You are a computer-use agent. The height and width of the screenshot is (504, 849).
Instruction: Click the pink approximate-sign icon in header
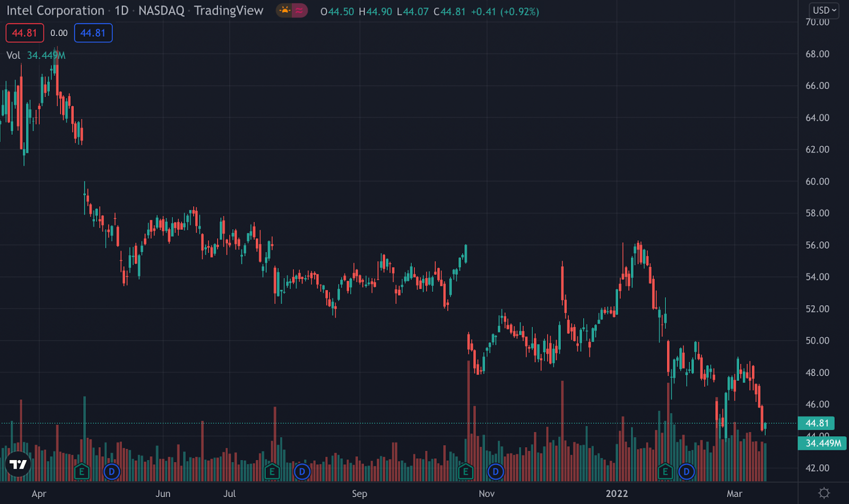click(x=300, y=11)
